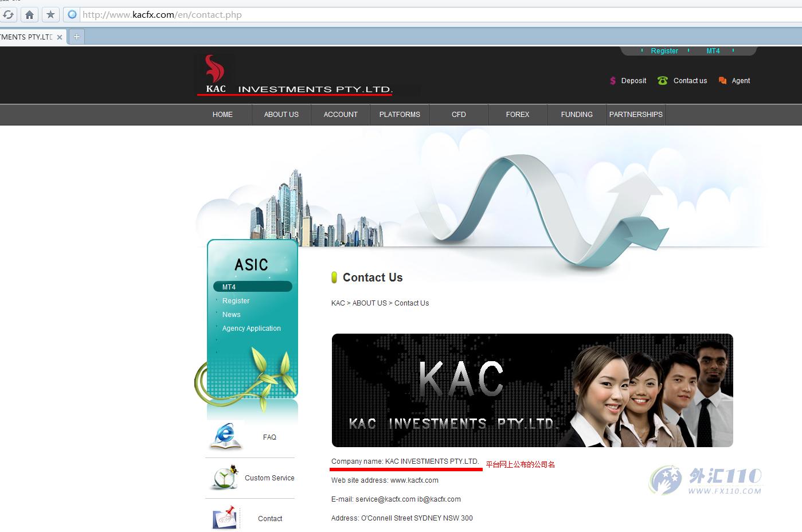Open the Agent header link
Viewport: 802px width, 532px height.
coord(741,81)
